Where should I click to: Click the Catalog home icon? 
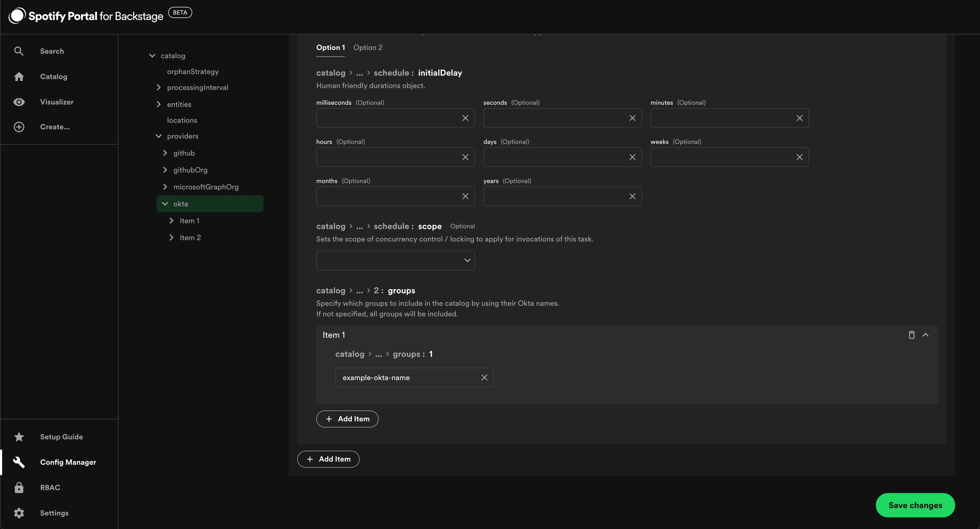coord(19,76)
